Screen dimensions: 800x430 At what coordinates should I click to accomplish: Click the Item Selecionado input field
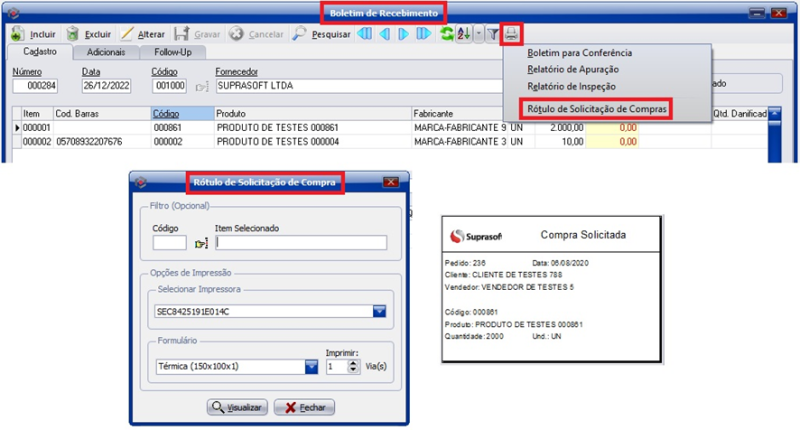(301, 243)
